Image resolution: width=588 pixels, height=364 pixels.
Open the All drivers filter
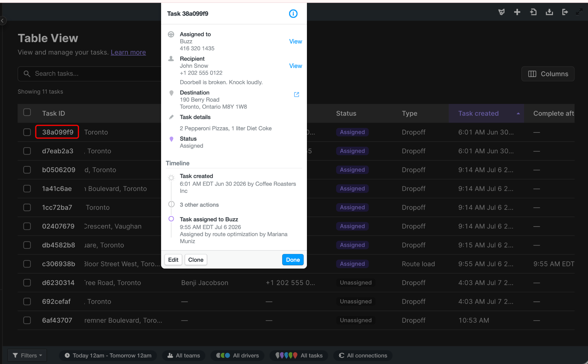pos(237,355)
